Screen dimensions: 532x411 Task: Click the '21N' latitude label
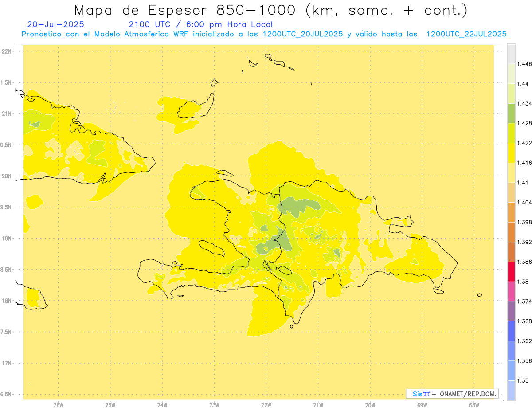tap(7, 114)
